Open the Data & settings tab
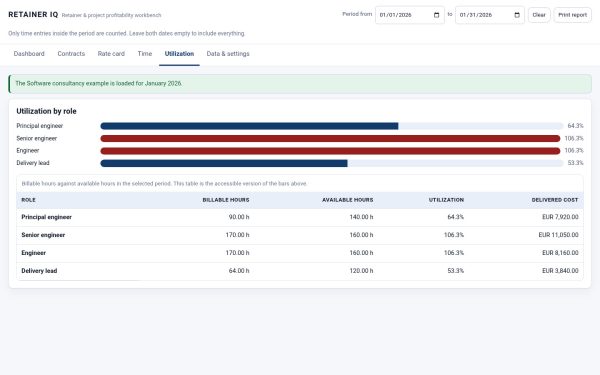The width and height of the screenshot is (600, 375). click(228, 54)
